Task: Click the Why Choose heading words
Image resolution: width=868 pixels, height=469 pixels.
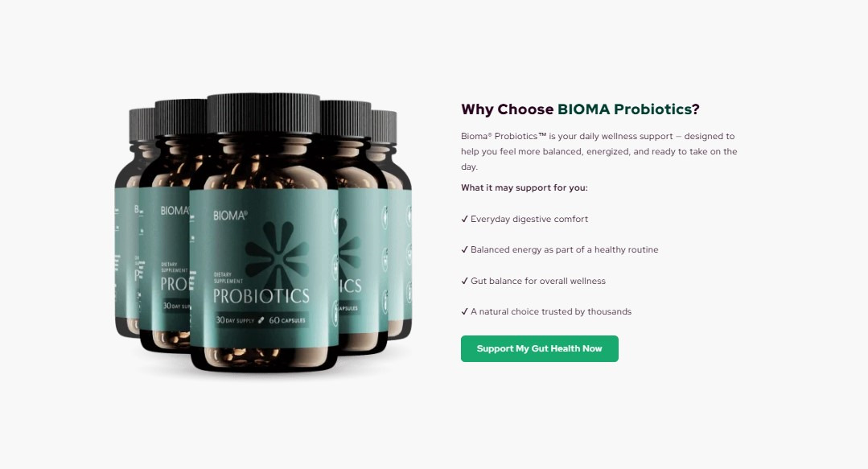Action: coord(507,109)
